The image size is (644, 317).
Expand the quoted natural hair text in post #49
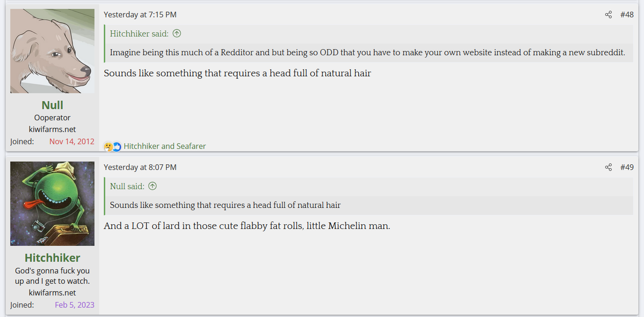(225, 205)
